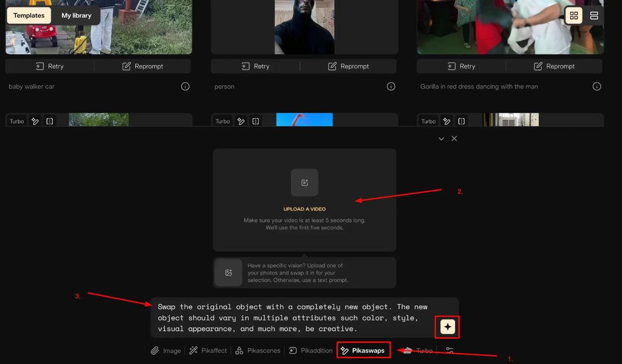622x364 pixels.
Task: Click the upload video icon
Action: pyautogui.click(x=304, y=183)
